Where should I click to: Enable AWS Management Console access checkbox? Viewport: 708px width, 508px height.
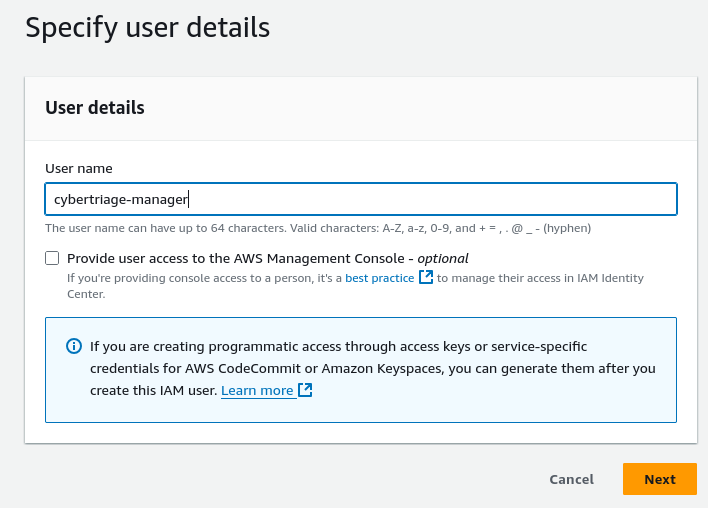coord(52,258)
